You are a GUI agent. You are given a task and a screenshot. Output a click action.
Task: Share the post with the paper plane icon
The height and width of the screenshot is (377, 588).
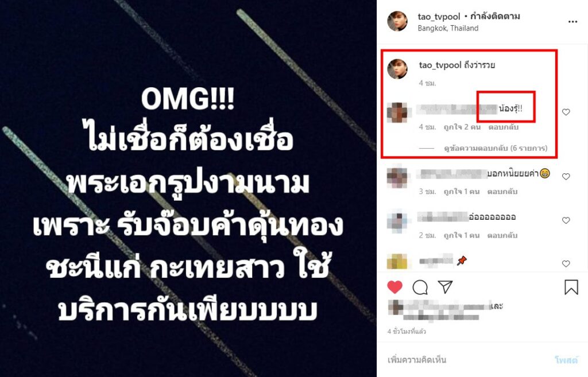tap(445, 287)
